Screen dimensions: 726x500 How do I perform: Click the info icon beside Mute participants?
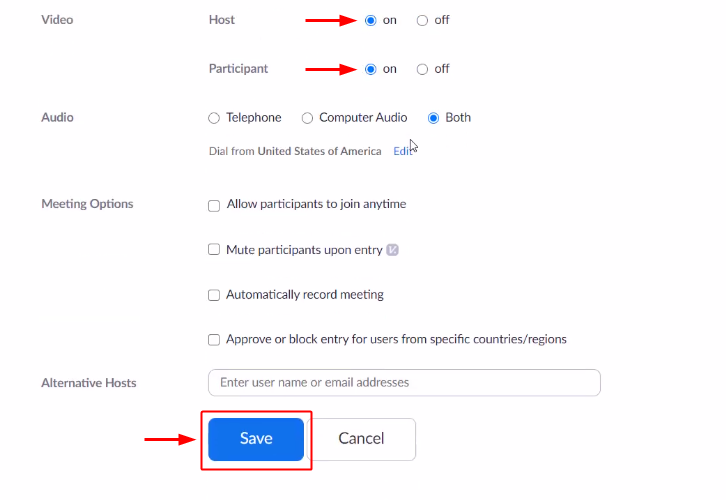point(393,250)
